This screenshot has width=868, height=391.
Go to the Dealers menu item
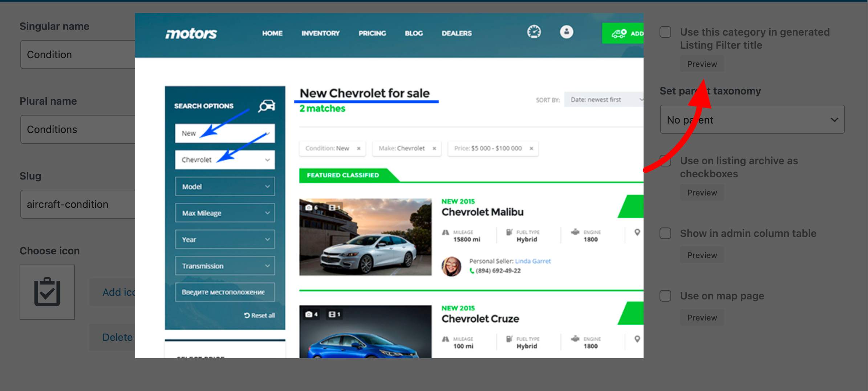tap(457, 33)
